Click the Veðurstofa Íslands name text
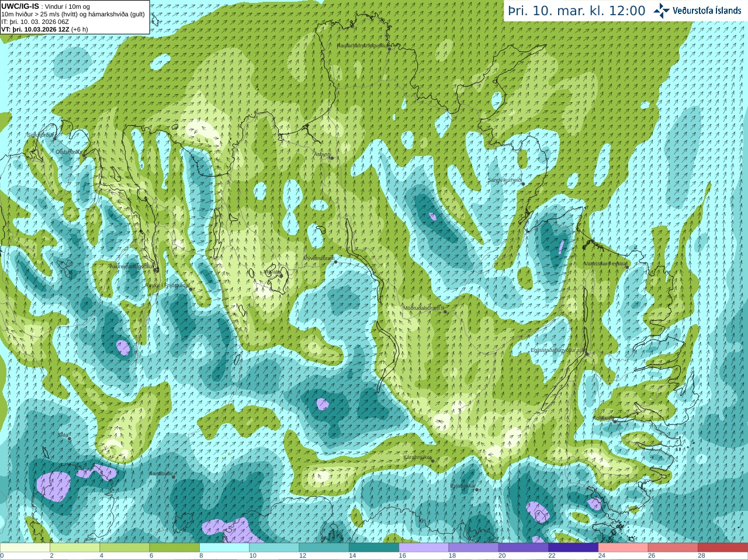This screenshot has width=748, height=560. (707, 11)
